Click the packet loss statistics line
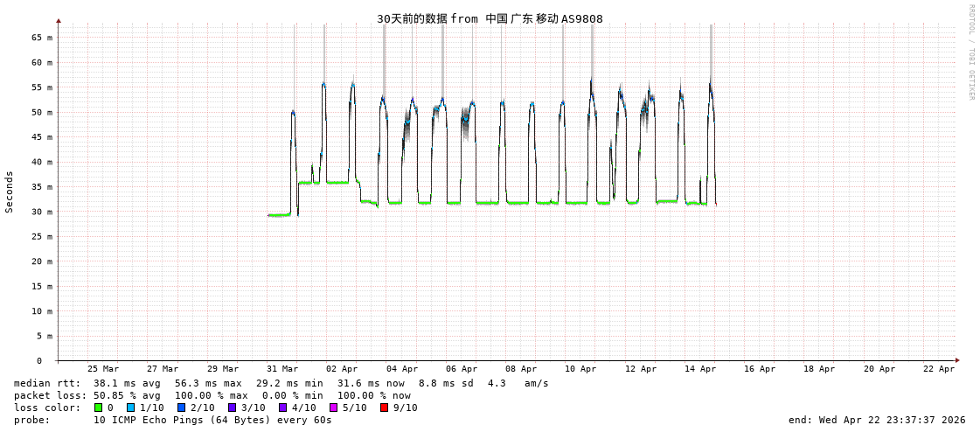The height and width of the screenshot is (432, 980). [x=212, y=395]
